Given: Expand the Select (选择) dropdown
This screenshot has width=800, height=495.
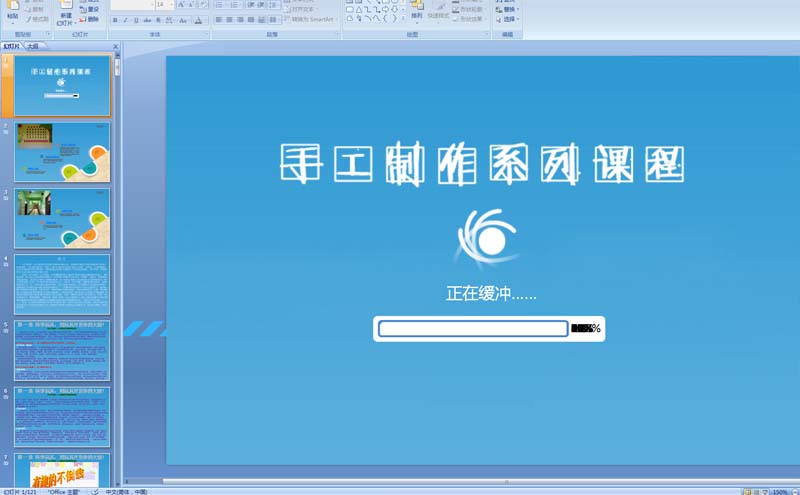Looking at the screenshot, I should pos(509,19).
